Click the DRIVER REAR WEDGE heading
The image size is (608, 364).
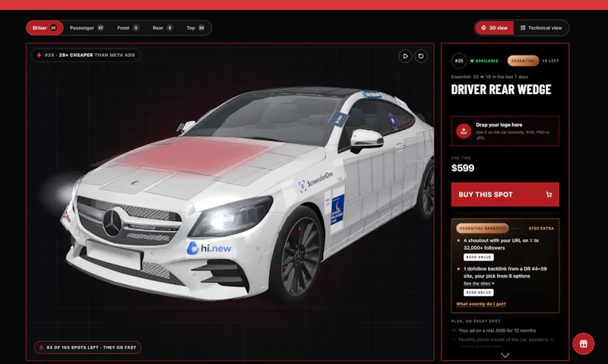501,90
